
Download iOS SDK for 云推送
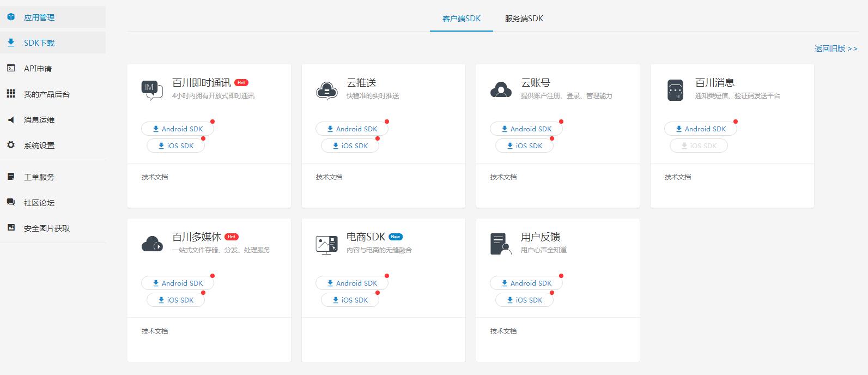[350, 146]
